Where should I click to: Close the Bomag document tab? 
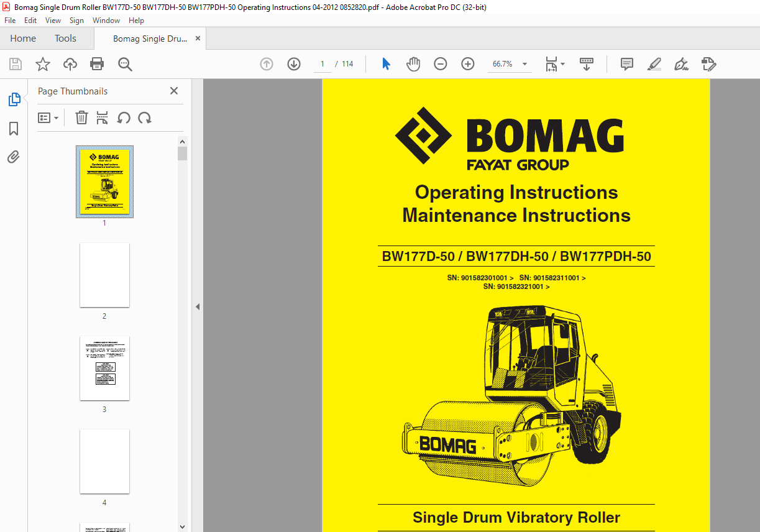point(198,39)
